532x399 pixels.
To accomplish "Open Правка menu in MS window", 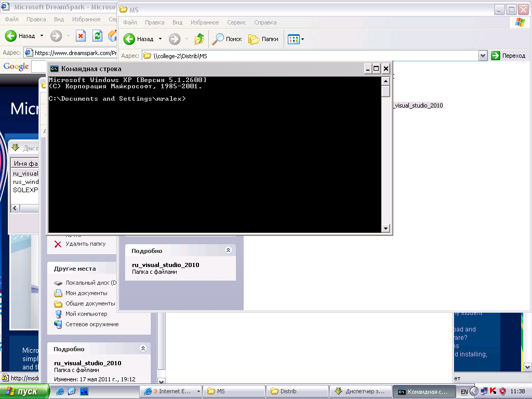I will pyautogui.click(x=155, y=22).
